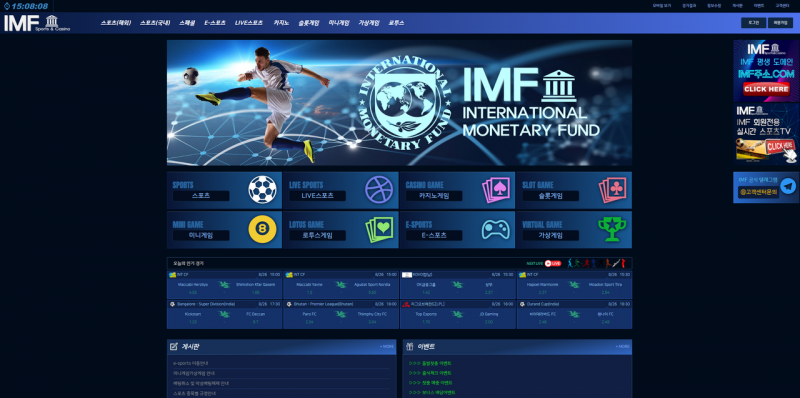Expand the 게시판 board with + MORE
This screenshot has width=800, height=398.
[387, 346]
